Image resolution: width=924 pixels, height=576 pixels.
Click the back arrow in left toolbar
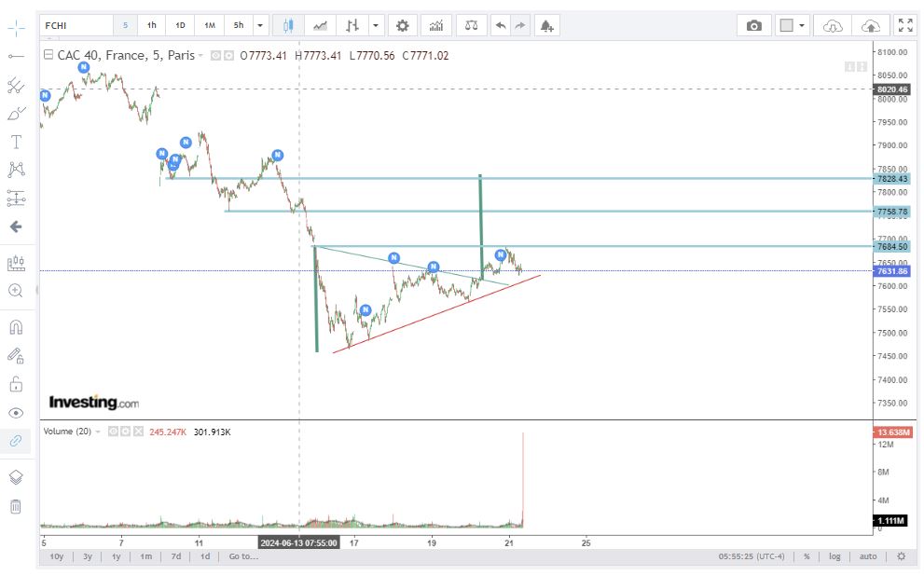pos(16,226)
